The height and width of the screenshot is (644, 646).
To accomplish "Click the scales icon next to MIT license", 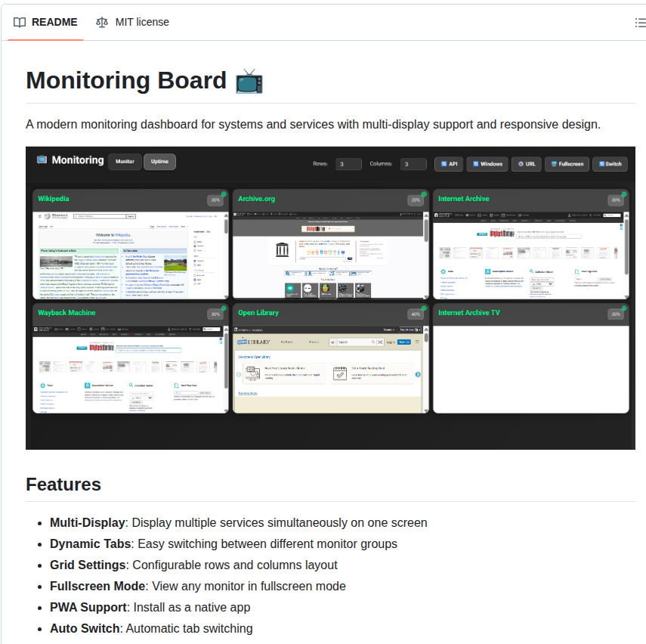I will click(x=101, y=22).
